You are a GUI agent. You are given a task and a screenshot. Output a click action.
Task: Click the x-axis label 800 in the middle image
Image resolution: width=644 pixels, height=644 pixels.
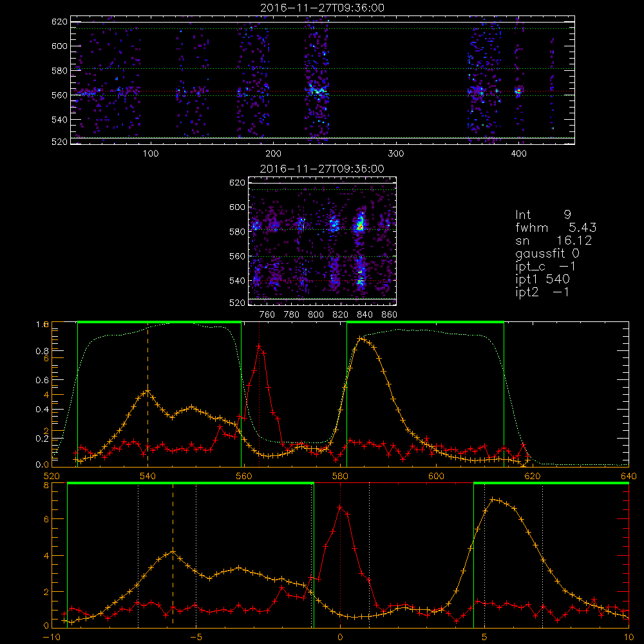coord(316,315)
